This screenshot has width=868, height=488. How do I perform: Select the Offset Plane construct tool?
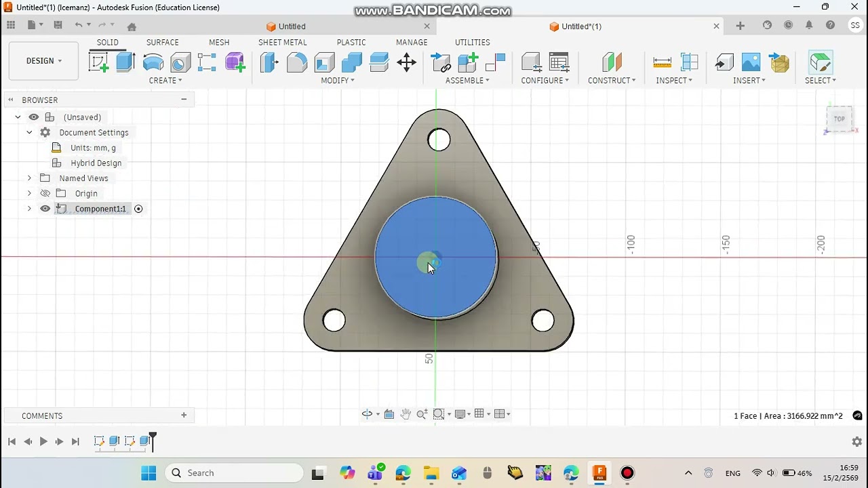tap(612, 62)
